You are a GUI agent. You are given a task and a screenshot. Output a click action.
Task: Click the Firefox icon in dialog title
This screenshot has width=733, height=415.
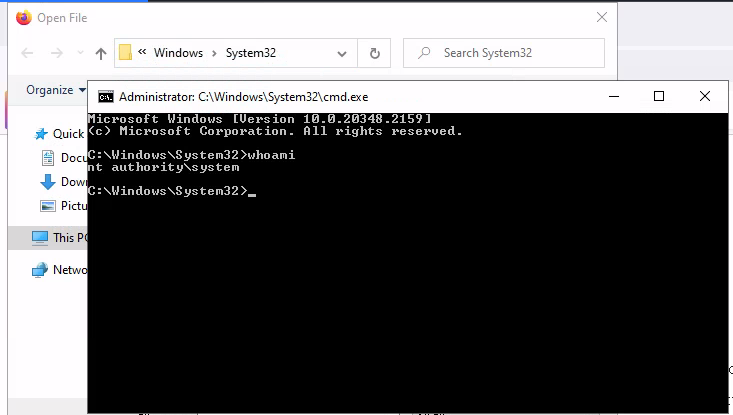click(x=23, y=18)
